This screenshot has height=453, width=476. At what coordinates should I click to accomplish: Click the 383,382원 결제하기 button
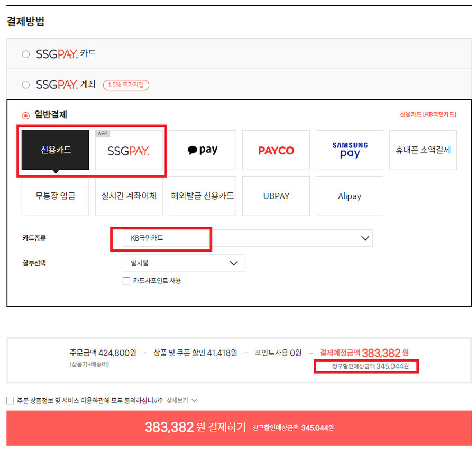click(x=239, y=428)
